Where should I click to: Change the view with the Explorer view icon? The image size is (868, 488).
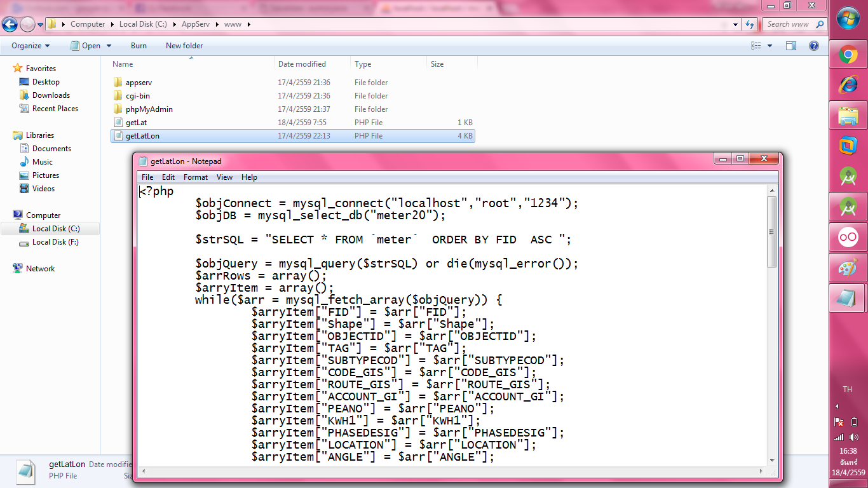coord(756,46)
